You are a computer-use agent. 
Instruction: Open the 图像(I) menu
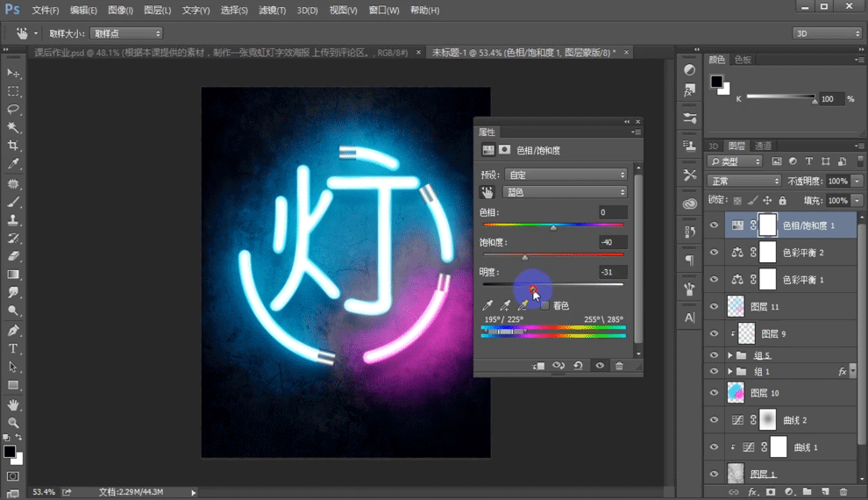120,11
